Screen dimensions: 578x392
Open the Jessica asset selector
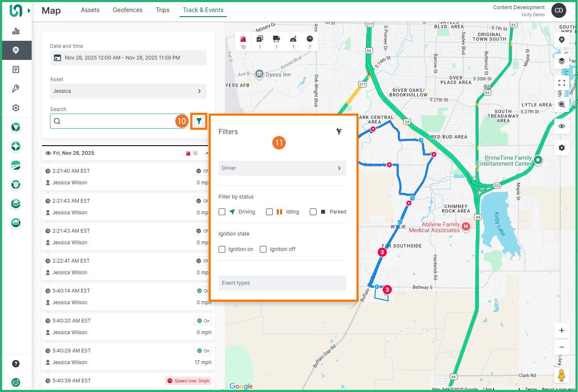point(128,91)
